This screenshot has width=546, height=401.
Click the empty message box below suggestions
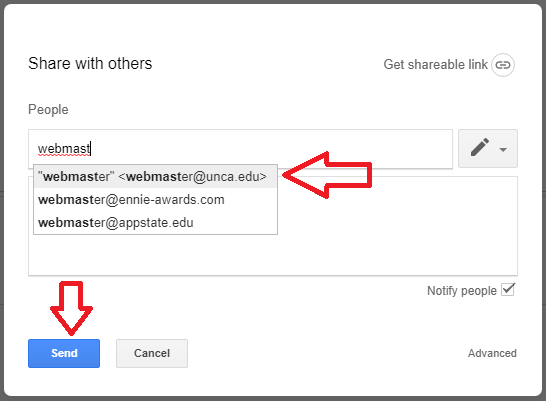click(397, 226)
